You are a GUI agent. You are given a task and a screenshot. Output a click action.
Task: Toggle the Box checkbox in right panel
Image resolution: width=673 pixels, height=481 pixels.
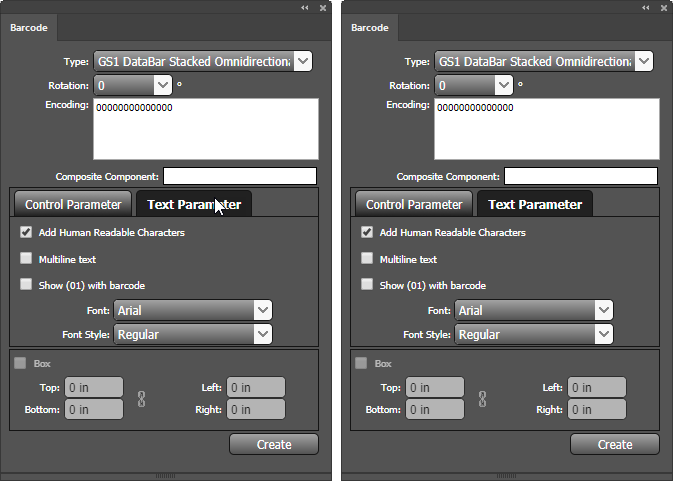(x=361, y=364)
